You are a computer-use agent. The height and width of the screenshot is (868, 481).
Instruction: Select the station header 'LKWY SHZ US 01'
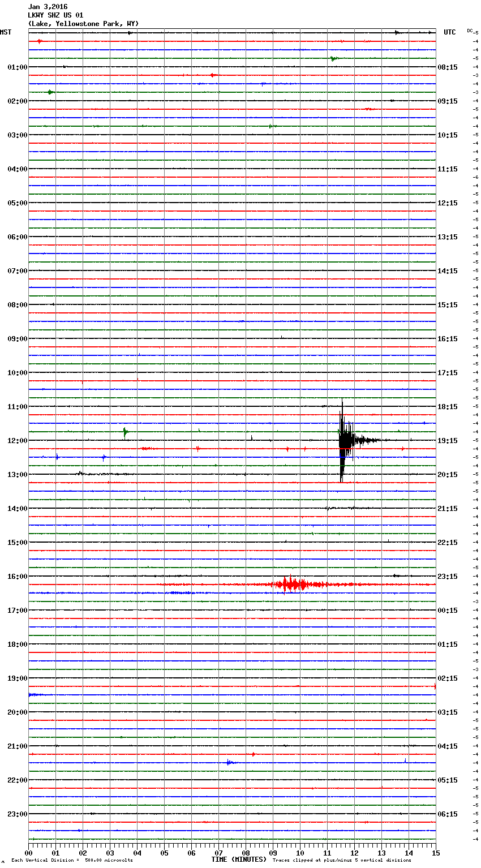point(55,15)
